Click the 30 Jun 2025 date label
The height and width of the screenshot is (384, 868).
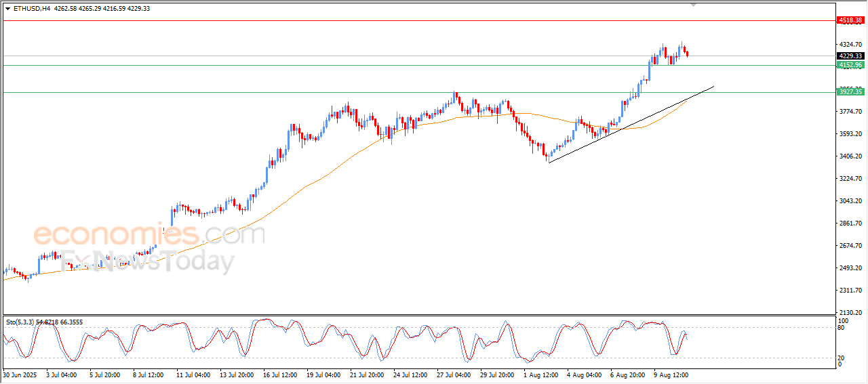click(19, 374)
